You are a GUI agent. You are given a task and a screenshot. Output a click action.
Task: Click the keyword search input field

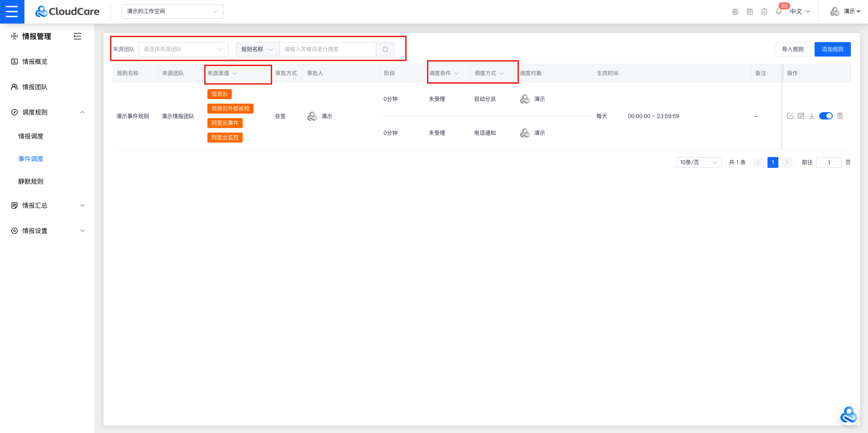pyautogui.click(x=327, y=49)
